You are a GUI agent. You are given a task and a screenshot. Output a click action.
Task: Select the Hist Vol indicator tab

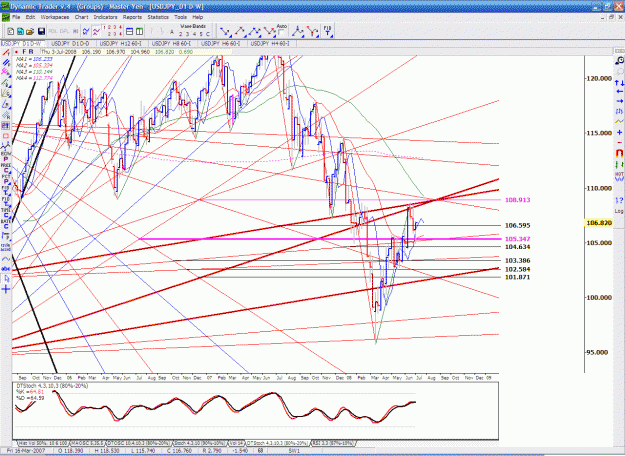(x=42, y=443)
